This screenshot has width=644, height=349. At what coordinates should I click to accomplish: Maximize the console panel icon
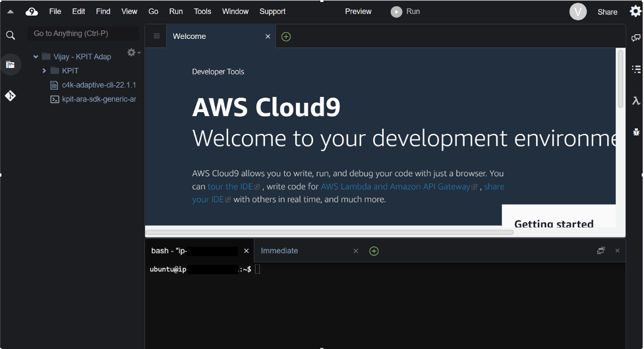coord(601,250)
